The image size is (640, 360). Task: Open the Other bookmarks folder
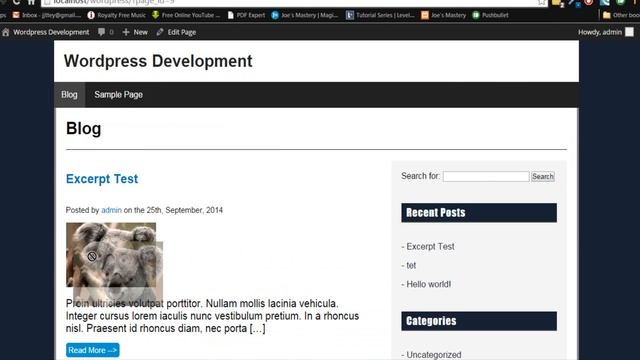point(621,15)
